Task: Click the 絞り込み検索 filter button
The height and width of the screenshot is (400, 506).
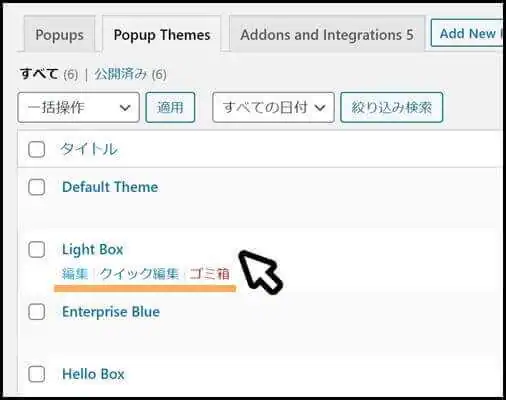Action: 392,107
